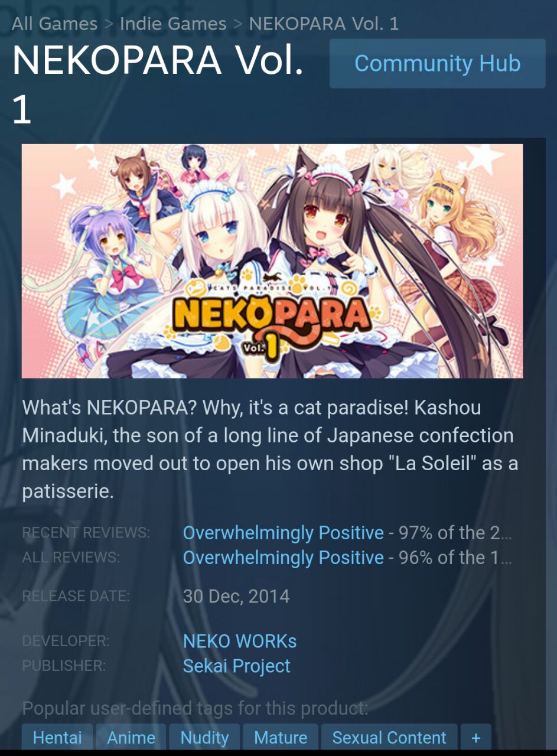Select the Anime tag
Screen dimensions: 557x756
click(x=131, y=737)
